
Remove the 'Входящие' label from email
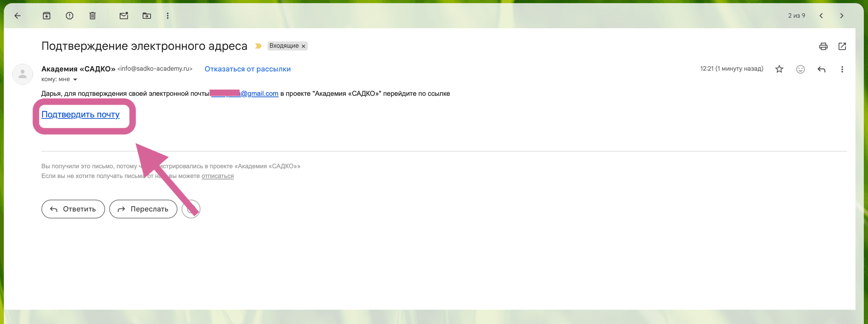point(303,46)
